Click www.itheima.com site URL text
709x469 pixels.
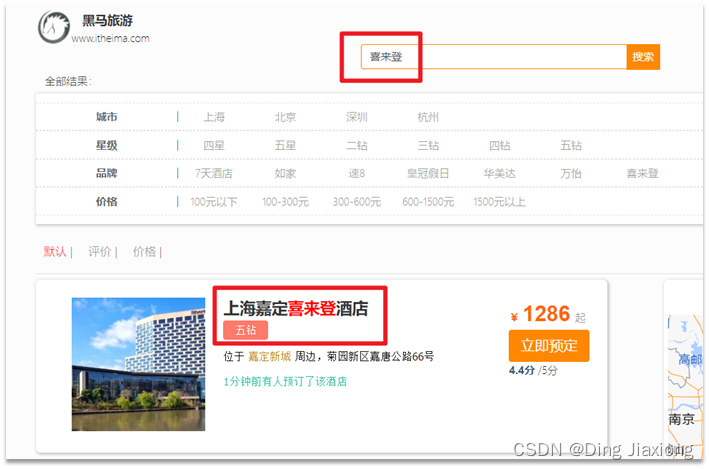tap(111, 38)
